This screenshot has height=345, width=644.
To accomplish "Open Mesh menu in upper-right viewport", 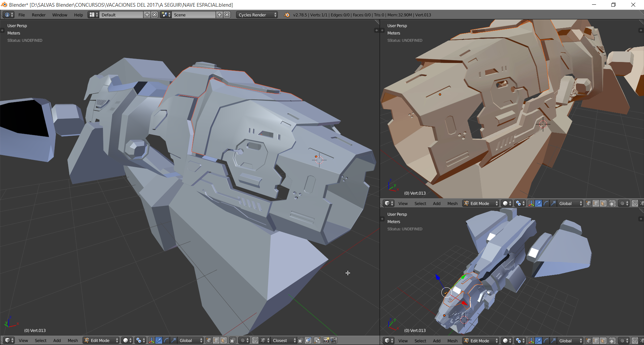I will pyautogui.click(x=452, y=203).
